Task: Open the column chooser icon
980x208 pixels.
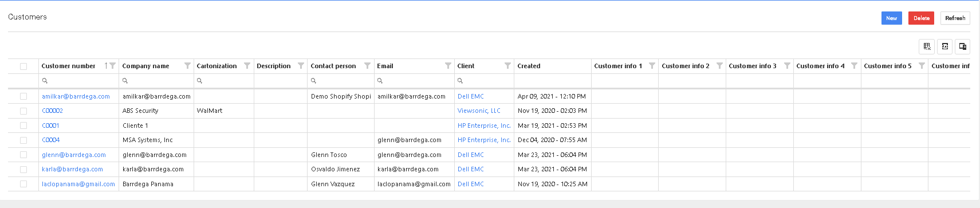Action: tap(963, 46)
